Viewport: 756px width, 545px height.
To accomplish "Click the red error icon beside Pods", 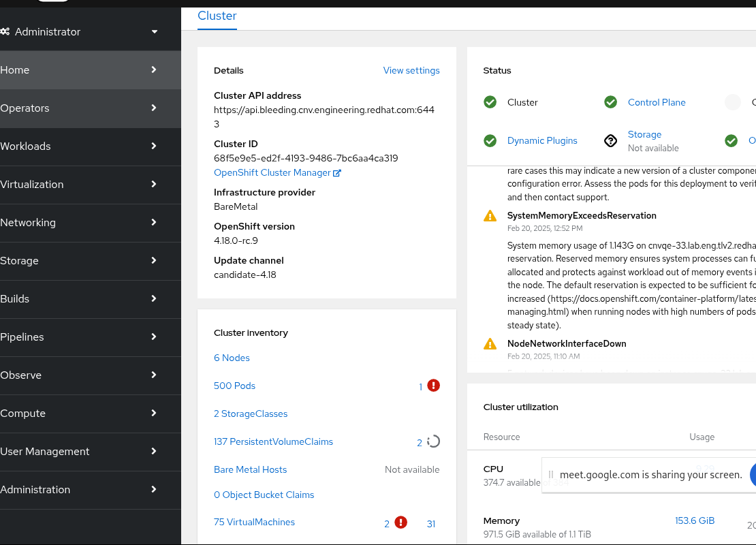I will tap(433, 386).
